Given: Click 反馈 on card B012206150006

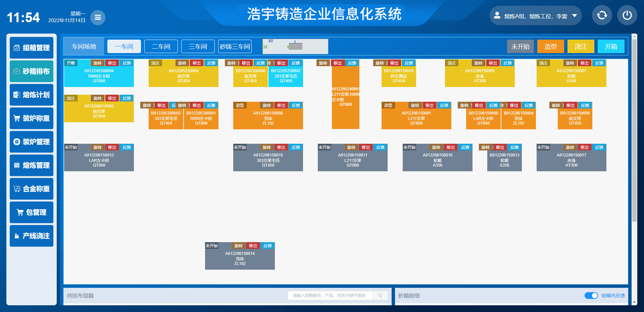Looking at the screenshot, I should tap(585, 105).
